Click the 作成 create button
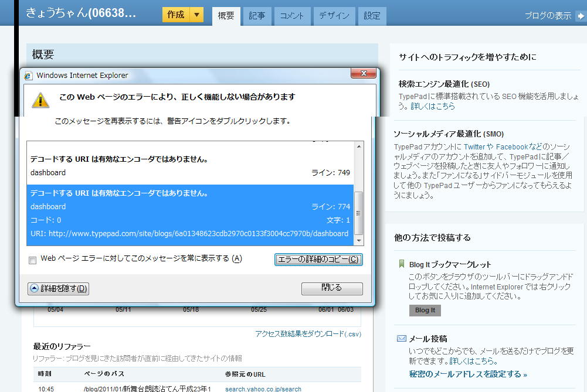 pos(176,15)
